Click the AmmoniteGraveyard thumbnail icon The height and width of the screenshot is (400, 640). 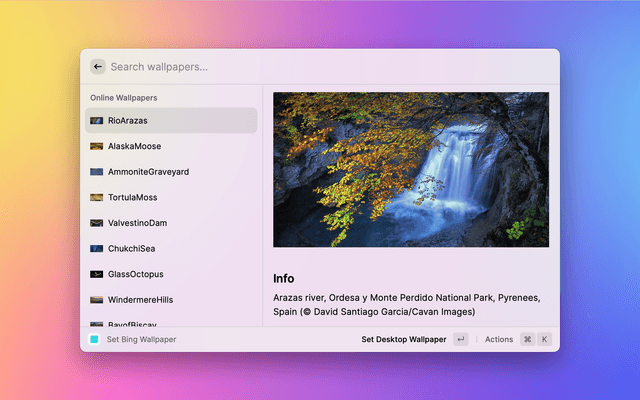click(97, 172)
